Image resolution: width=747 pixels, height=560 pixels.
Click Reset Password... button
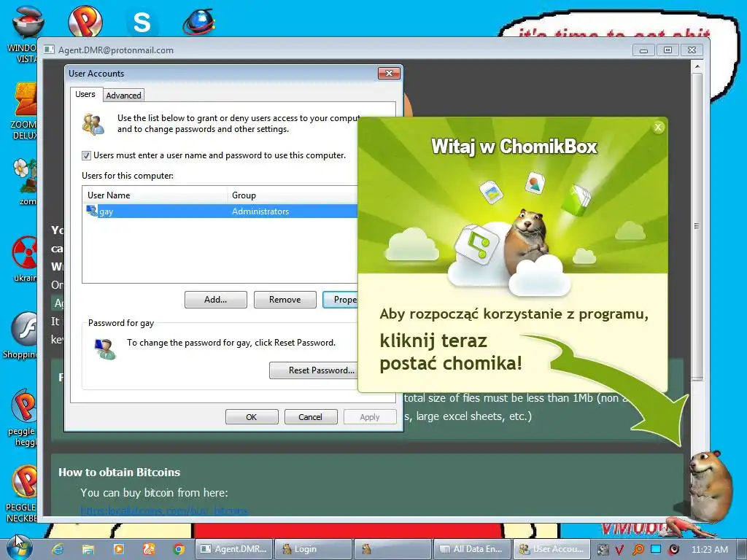pyautogui.click(x=314, y=370)
